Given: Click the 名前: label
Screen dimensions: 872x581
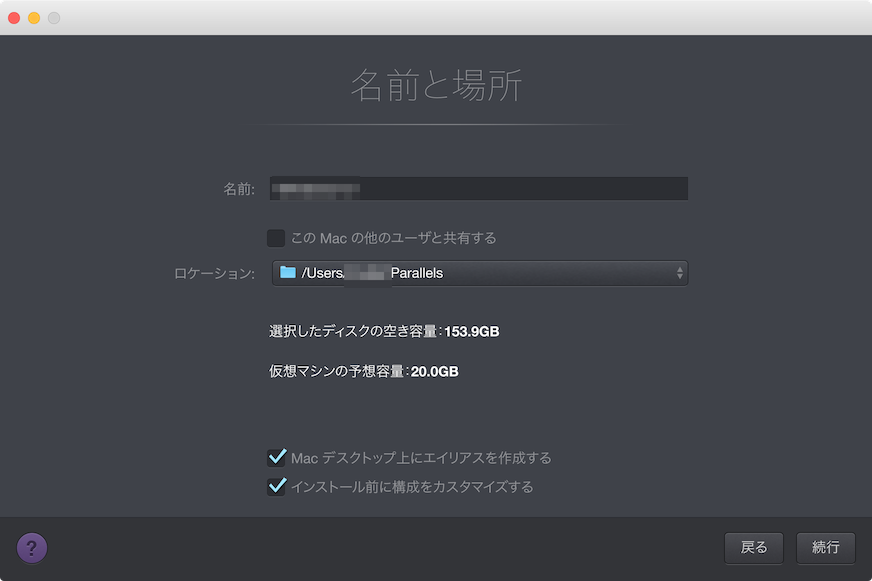Looking at the screenshot, I should (239, 189).
